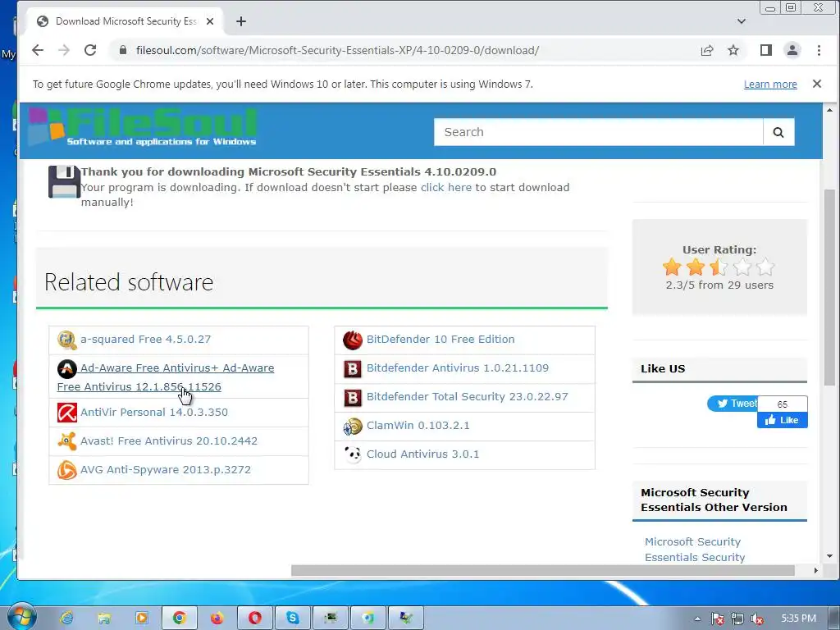
Task: Open Avast! Free Antivirus 20.10.2442
Action: click(169, 441)
